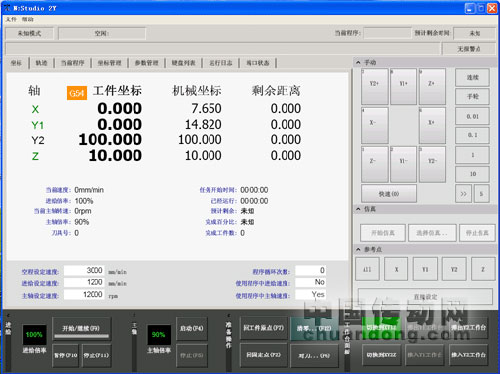The height and width of the screenshot is (374, 500).
Task: Click the 空程设定速度 3000 input field
Action: tap(84, 270)
